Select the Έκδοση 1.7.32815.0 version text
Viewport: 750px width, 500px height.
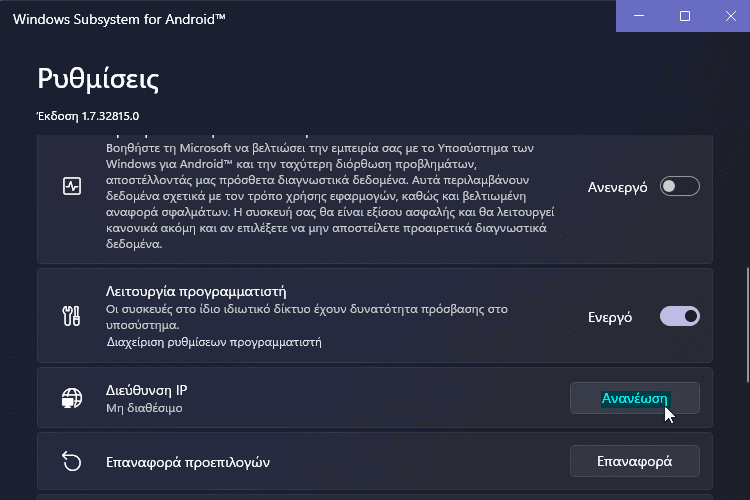[88, 116]
